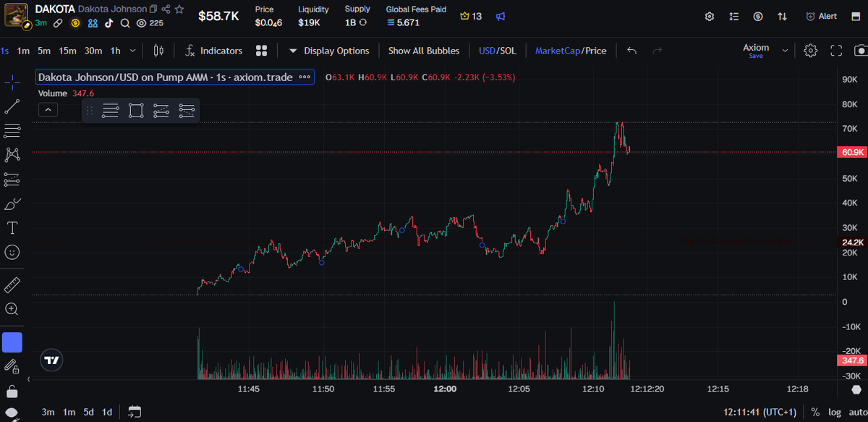
Task: Open the header settings hexagon gear
Action: click(710, 16)
